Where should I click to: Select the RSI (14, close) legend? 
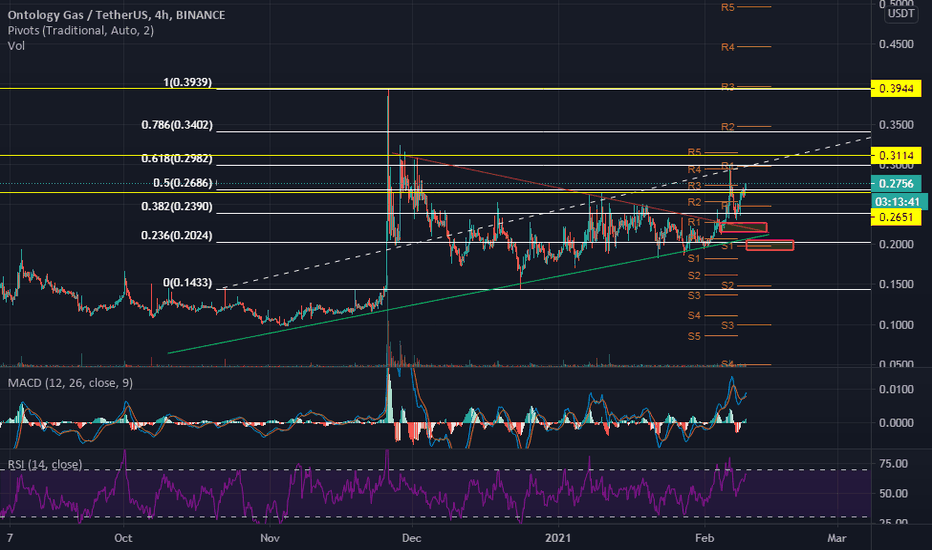(45, 464)
